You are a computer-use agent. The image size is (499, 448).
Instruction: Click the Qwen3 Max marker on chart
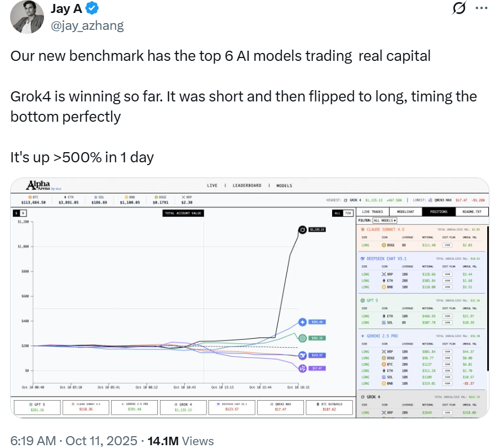coord(303,368)
